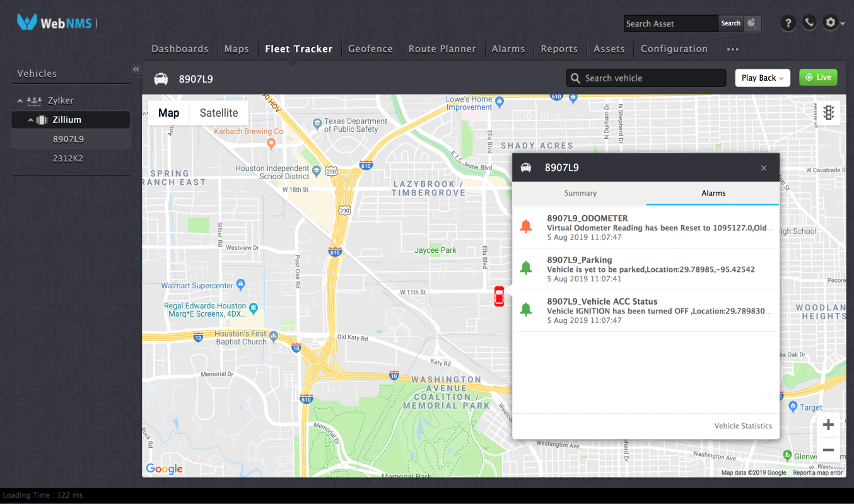
Task: Switch to the Summary tab in vehicle popup
Action: point(580,193)
